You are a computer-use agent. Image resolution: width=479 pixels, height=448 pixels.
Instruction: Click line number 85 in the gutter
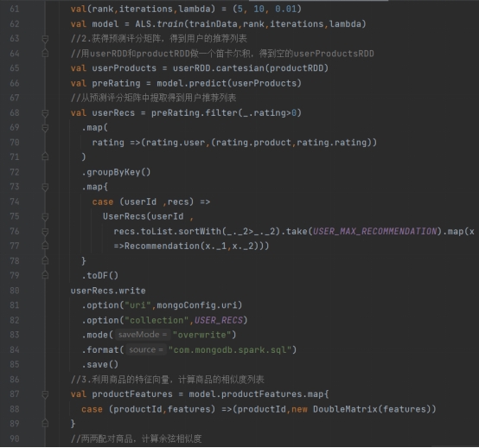pos(15,365)
